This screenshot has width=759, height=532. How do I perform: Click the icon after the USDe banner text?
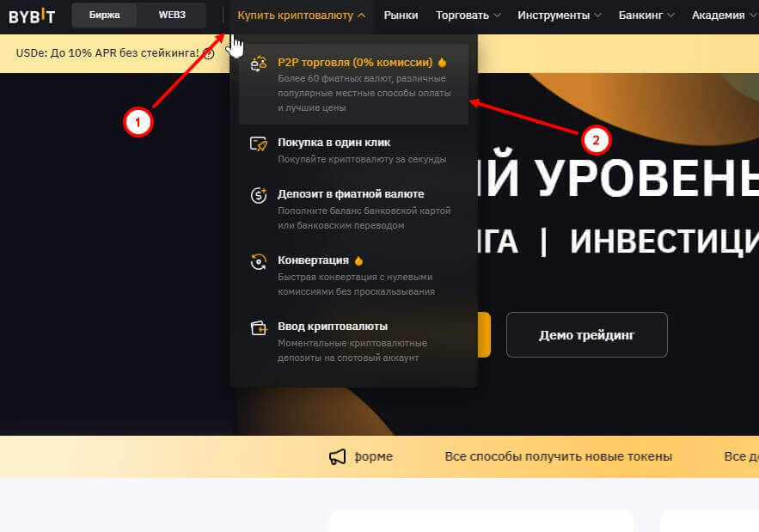click(x=209, y=53)
